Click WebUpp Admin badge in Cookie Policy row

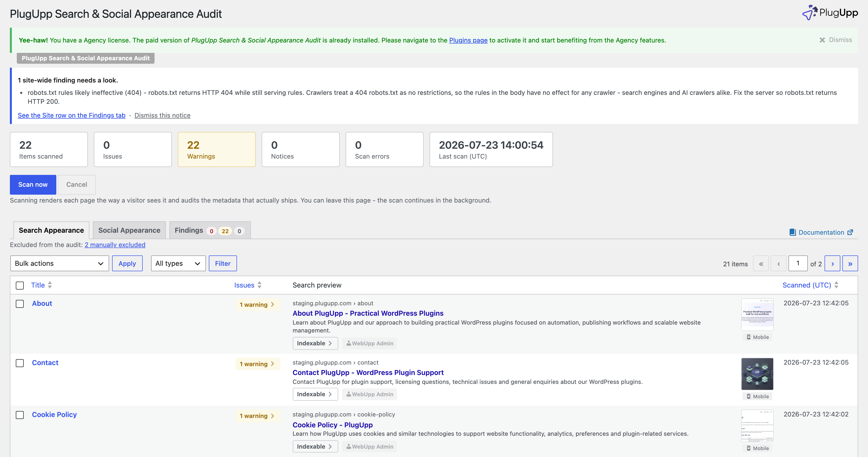click(x=369, y=447)
